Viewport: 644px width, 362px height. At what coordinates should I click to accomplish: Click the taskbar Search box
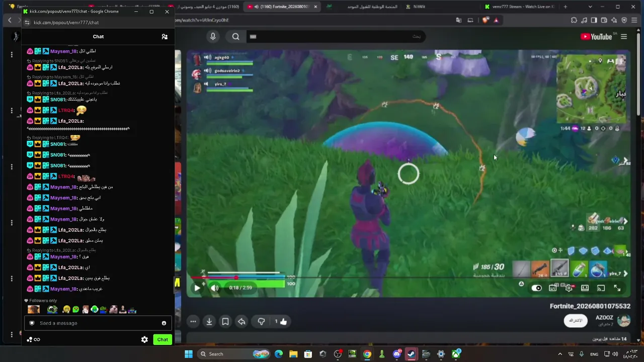tap(234, 354)
